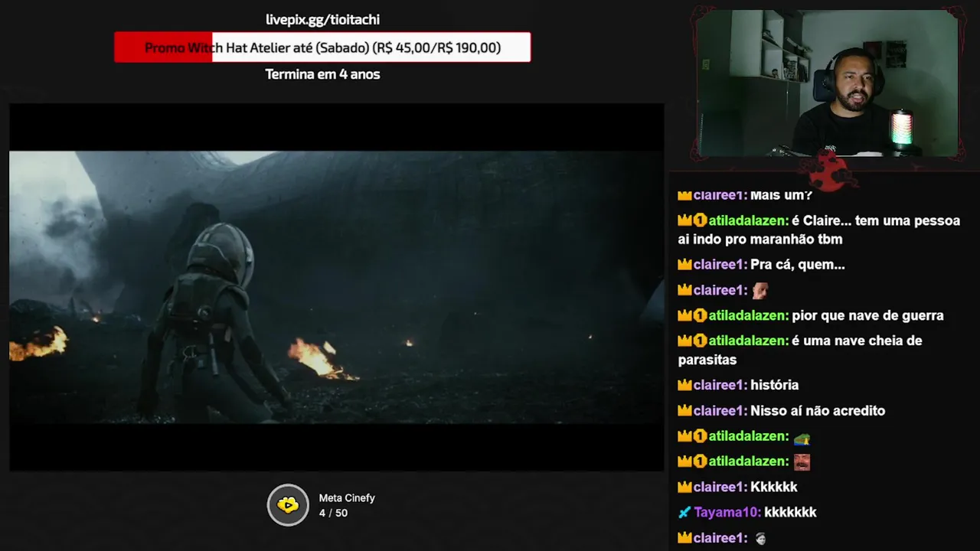Click the '4 / 50' goal counter
The height and width of the screenshot is (551, 980).
(333, 513)
